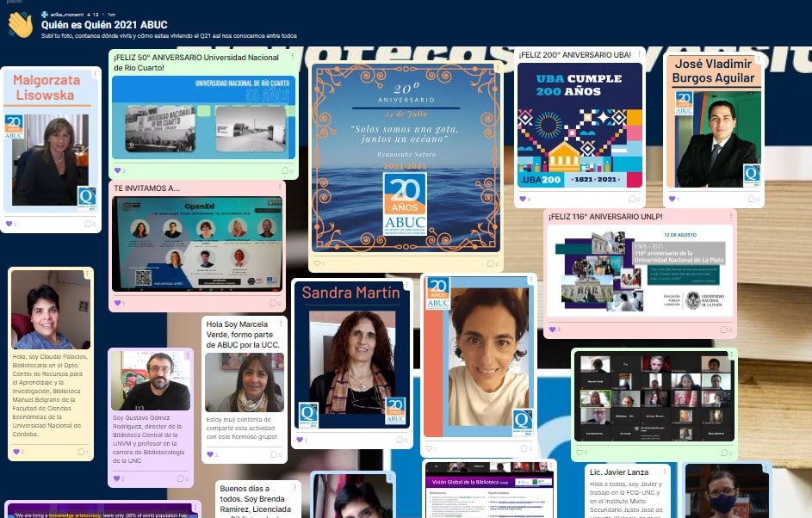Open the Visión Global de la Biblioteca slide
The height and width of the screenshot is (518, 812).
coord(490,490)
